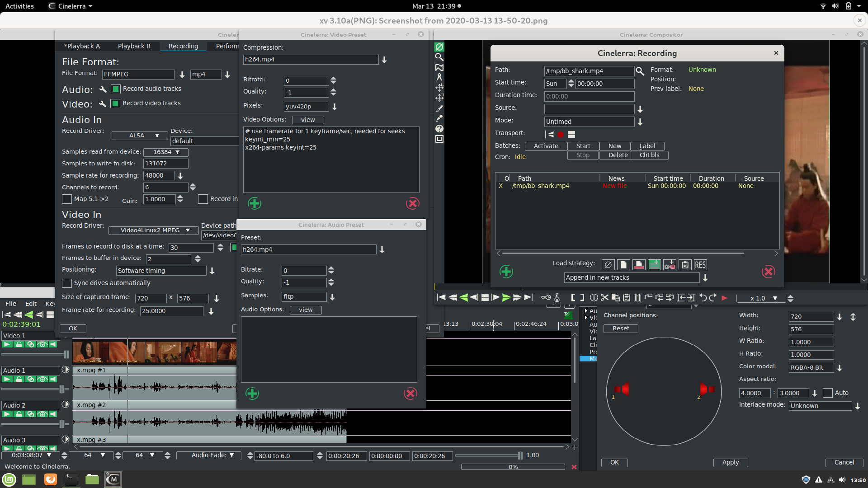The width and height of the screenshot is (868, 488).
Task: Open audio wrench settings icon
Action: pos(103,89)
